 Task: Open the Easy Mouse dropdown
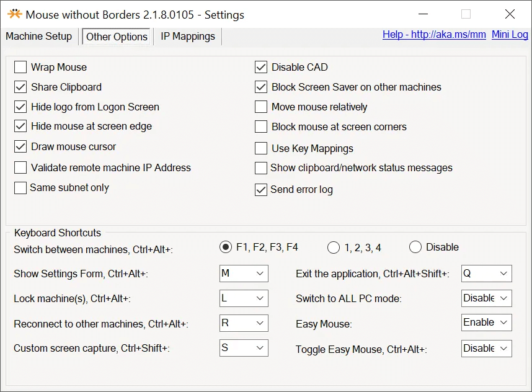pos(487,323)
